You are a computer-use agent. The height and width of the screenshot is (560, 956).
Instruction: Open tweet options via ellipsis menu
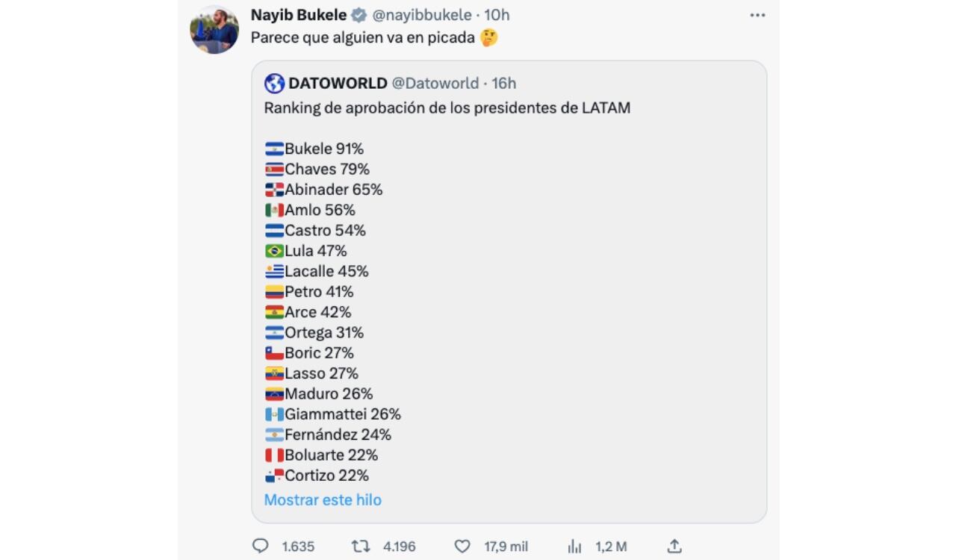coord(757,14)
